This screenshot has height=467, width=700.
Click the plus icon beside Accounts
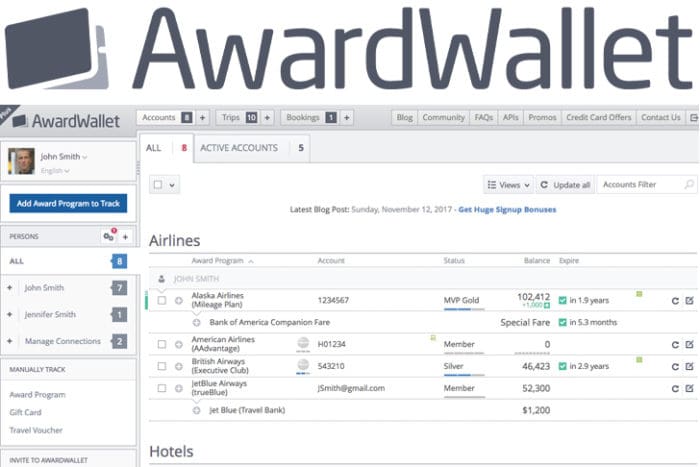tap(202, 117)
